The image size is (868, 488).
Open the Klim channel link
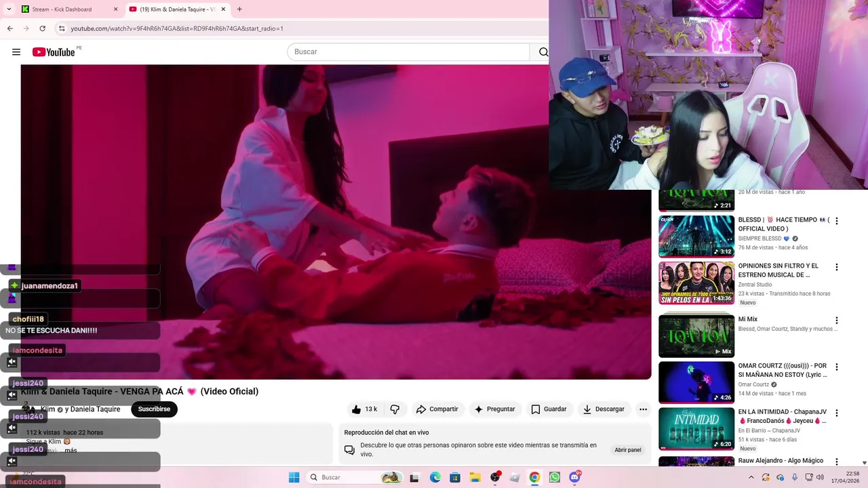click(x=48, y=409)
